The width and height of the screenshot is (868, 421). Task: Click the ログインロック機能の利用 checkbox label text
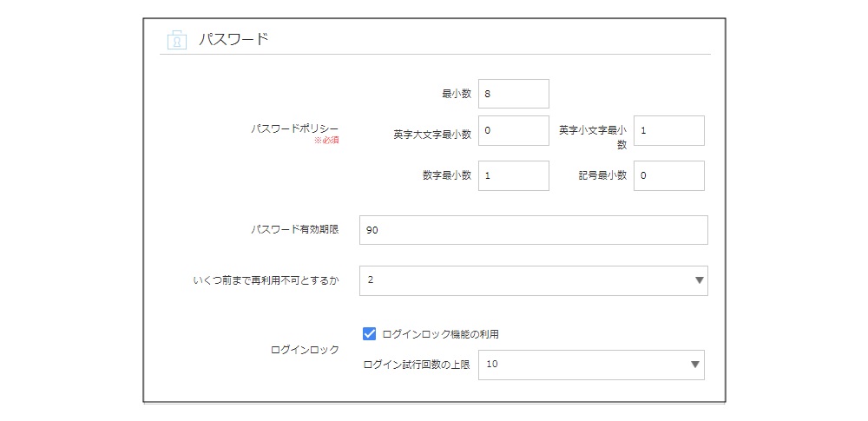[441, 334]
